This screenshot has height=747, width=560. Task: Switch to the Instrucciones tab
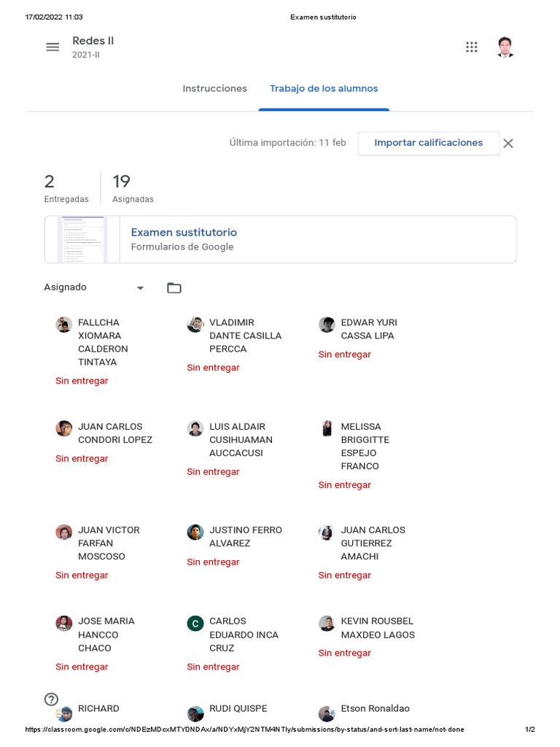click(214, 88)
